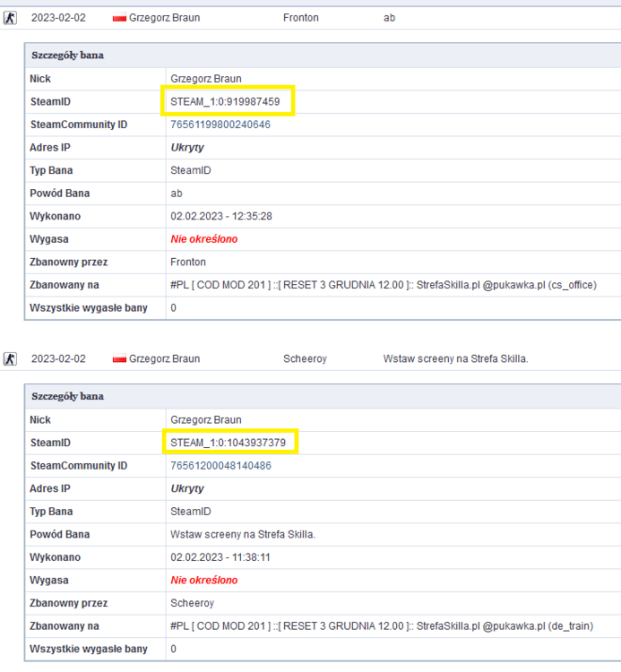Image resolution: width=621 pixels, height=672 pixels.
Task: Click admin name Fronton in header row
Action: (301, 18)
